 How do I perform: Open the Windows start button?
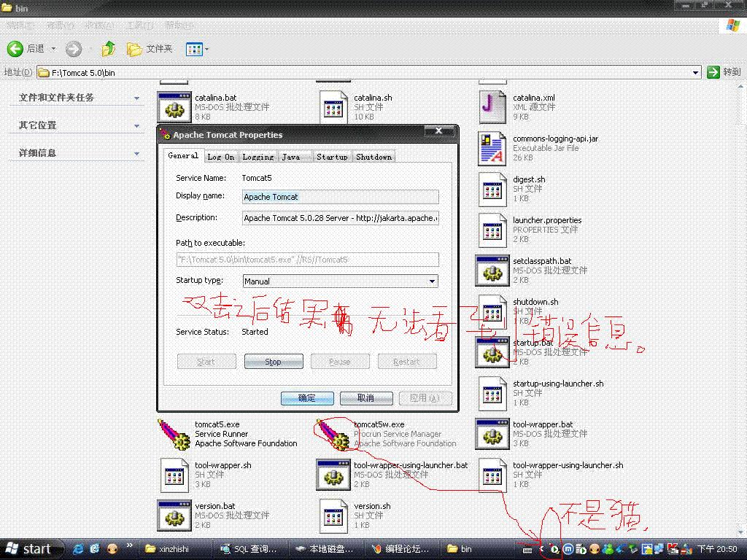coord(31,549)
